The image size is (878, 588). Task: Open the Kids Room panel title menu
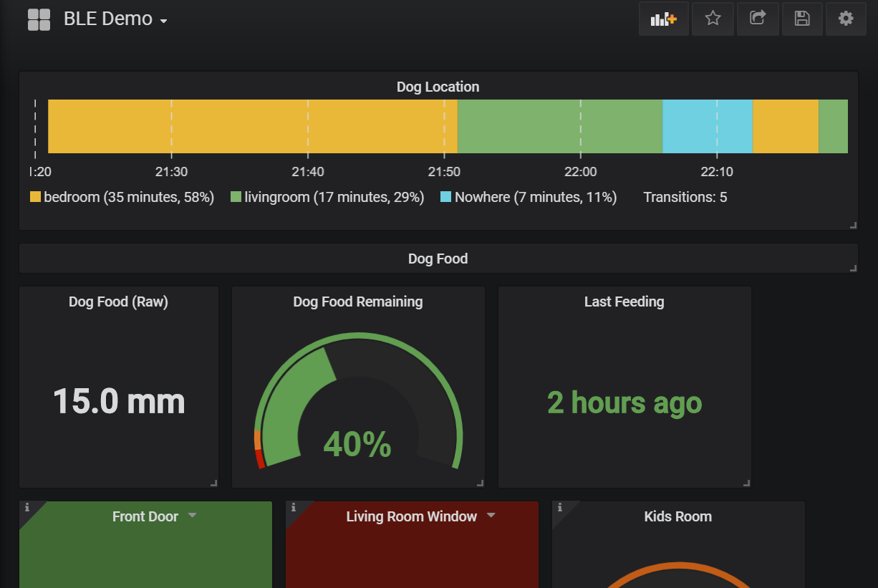click(678, 516)
